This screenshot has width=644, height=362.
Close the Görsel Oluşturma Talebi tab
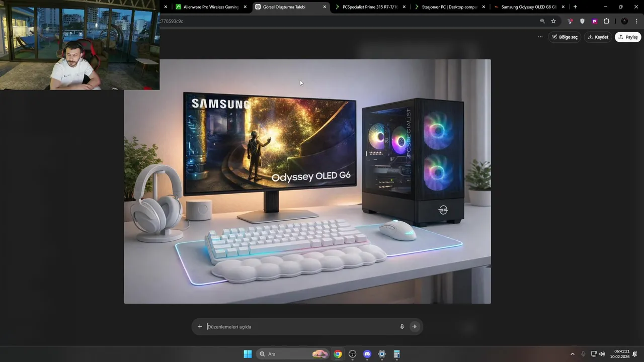(325, 7)
